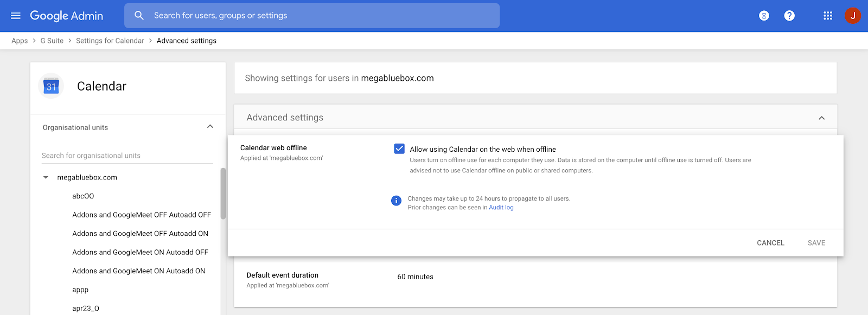The height and width of the screenshot is (315, 868).
Task: Go to Apps breadcrumb
Action: [20, 41]
